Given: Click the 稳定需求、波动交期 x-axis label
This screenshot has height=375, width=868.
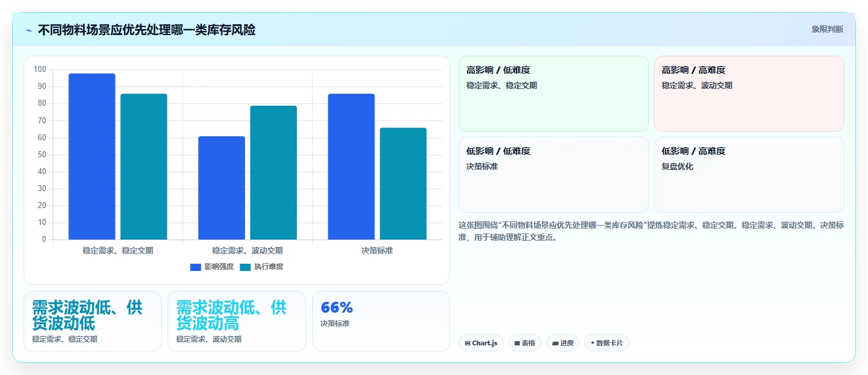Looking at the screenshot, I should click(x=247, y=250).
